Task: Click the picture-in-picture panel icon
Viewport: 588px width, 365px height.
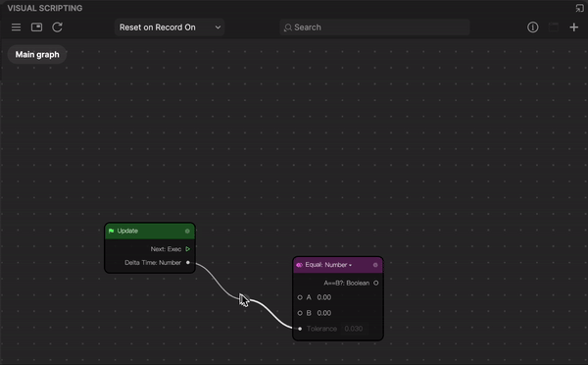Action: click(36, 27)
